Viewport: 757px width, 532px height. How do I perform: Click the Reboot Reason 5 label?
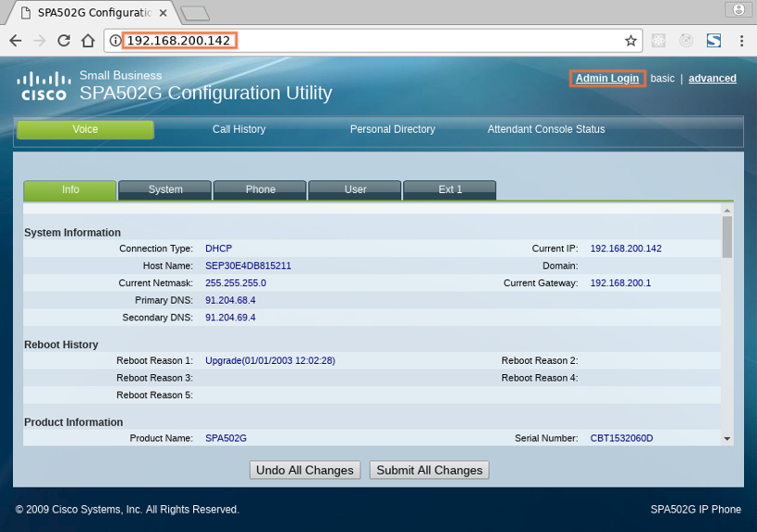click(154, 396)
